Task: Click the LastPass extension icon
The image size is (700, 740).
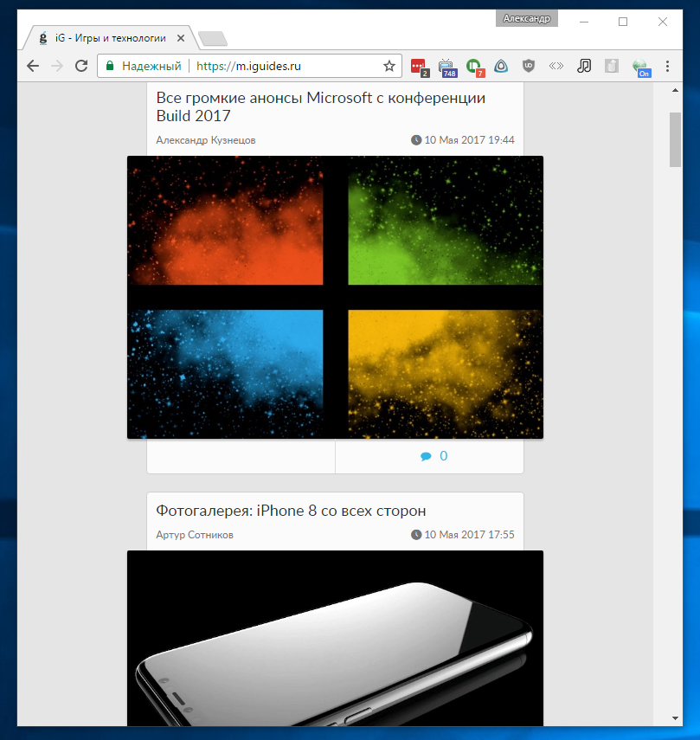Action: point(419,66)
